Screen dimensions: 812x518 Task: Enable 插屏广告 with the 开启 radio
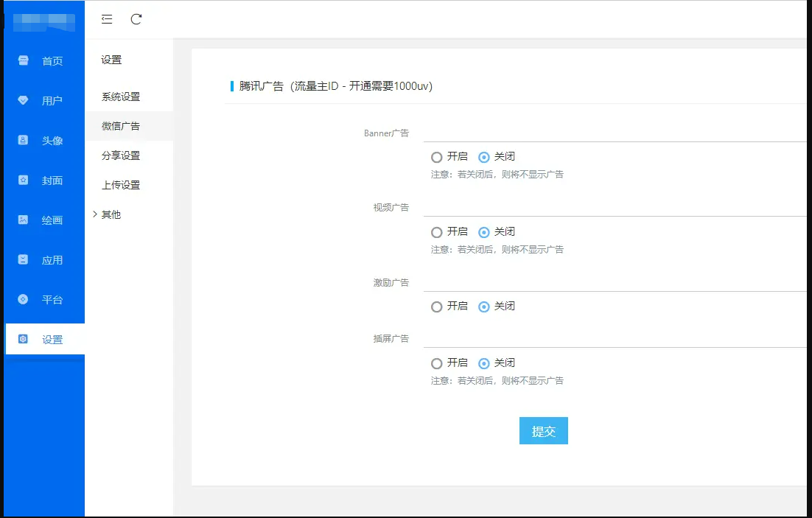pyautogui.click(x=436, y=363)
